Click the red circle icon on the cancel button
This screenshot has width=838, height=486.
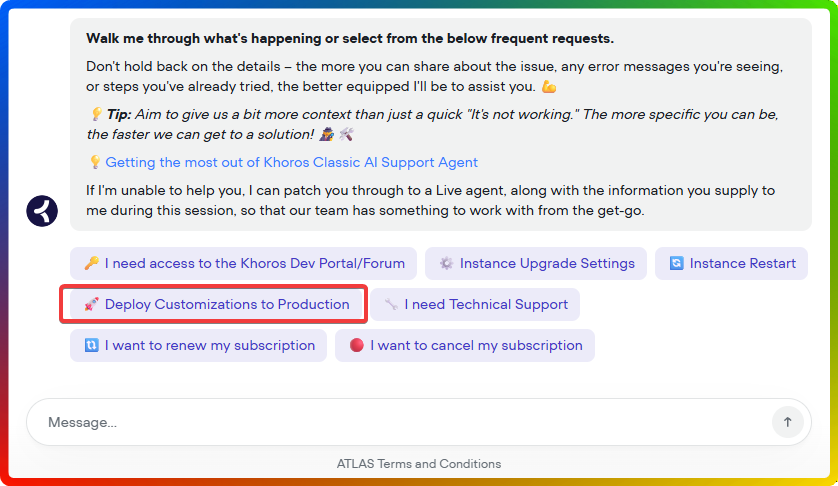356,346
